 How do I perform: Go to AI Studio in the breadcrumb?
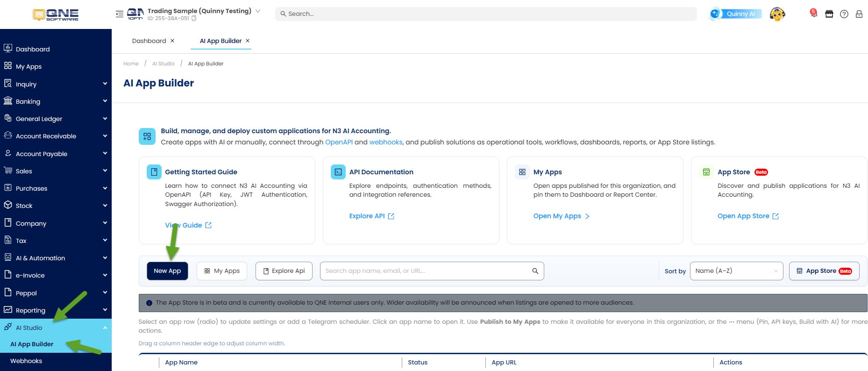pos(164,64)
